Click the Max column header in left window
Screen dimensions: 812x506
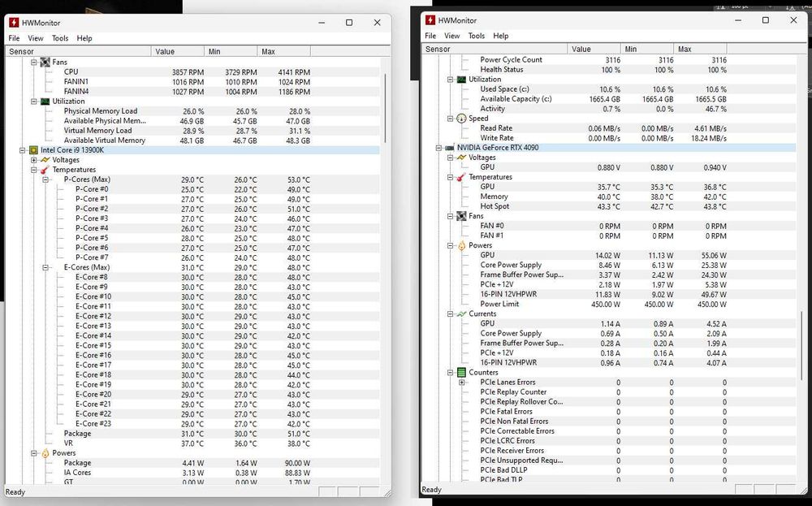click(283, 52)
